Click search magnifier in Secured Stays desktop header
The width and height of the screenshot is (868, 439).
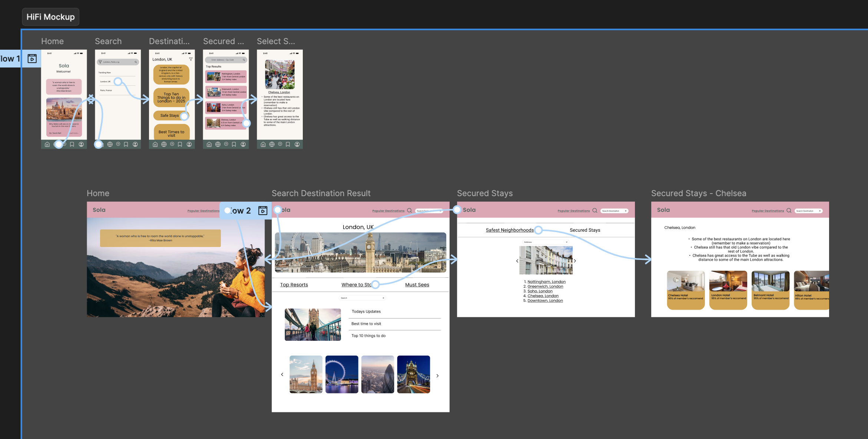[595, 211]
